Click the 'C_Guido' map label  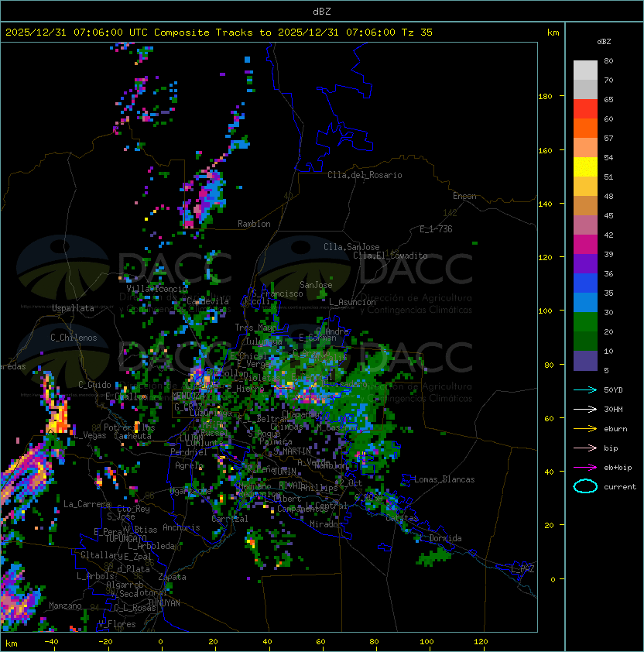(94, 385)
